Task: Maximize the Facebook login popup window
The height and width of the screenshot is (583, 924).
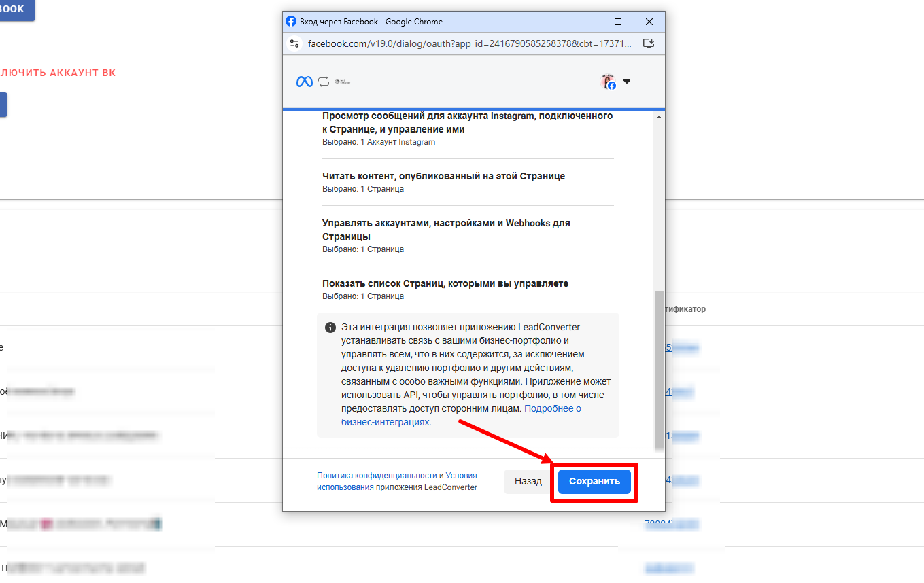Action: 617,22
